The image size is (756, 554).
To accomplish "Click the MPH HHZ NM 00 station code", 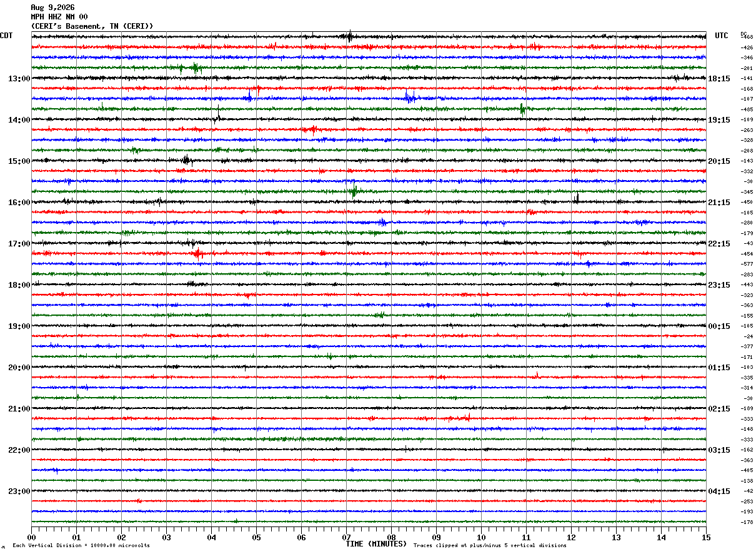I will [x=59, y=17].
